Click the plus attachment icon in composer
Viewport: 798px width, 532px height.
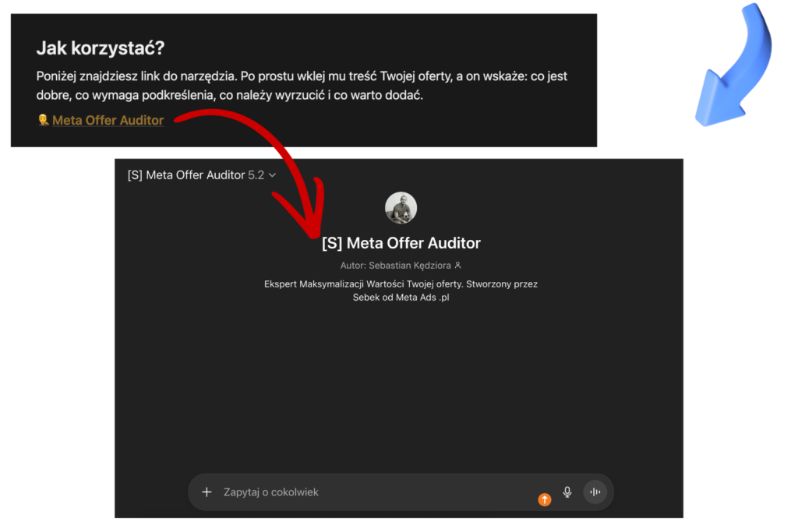click(207, 491)
